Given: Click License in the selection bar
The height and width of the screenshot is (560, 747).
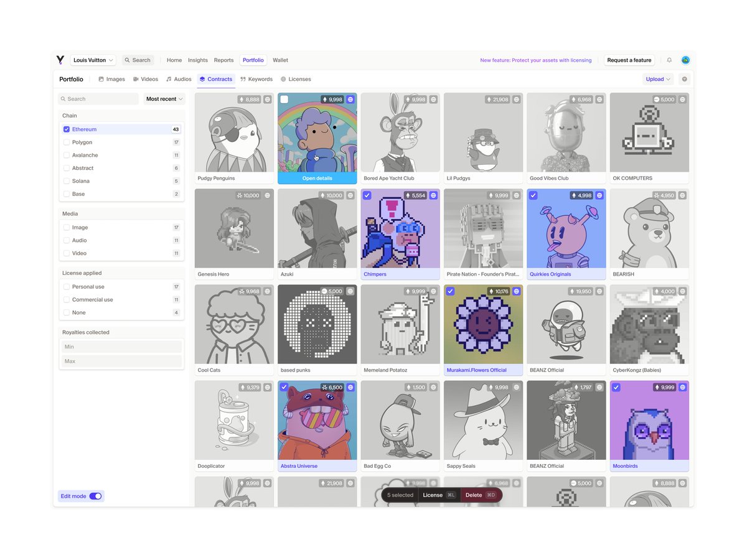Looking at the screenshot, I should (439, 495).
